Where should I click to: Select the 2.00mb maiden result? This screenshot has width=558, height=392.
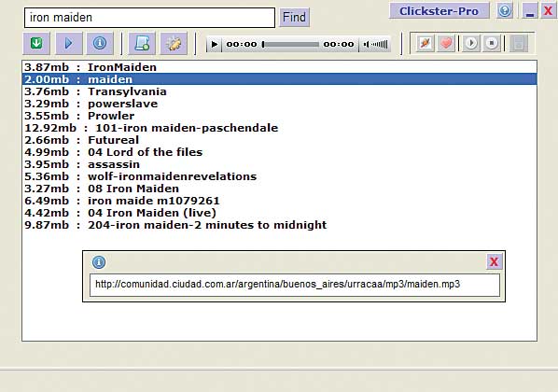pos(279,79)
